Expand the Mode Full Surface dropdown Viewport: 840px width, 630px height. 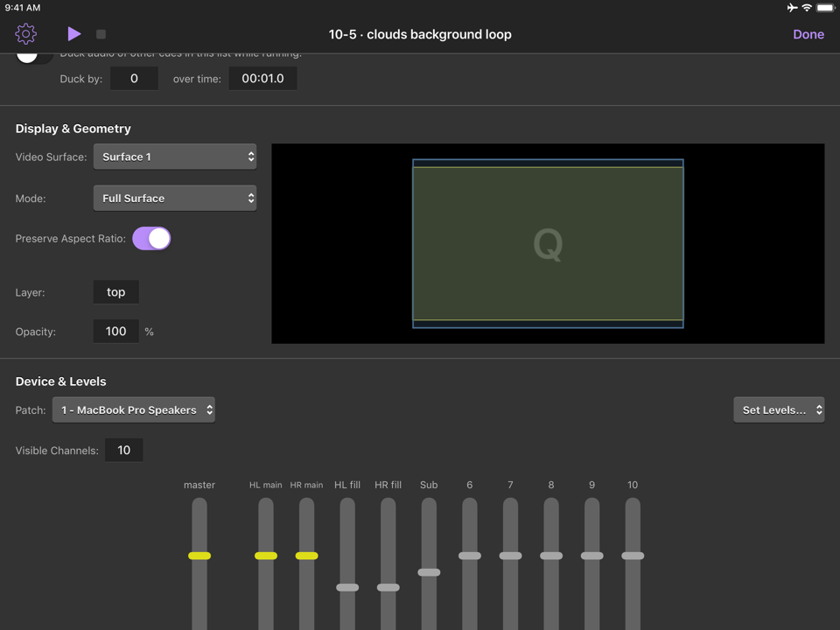[x=175, y=199]
